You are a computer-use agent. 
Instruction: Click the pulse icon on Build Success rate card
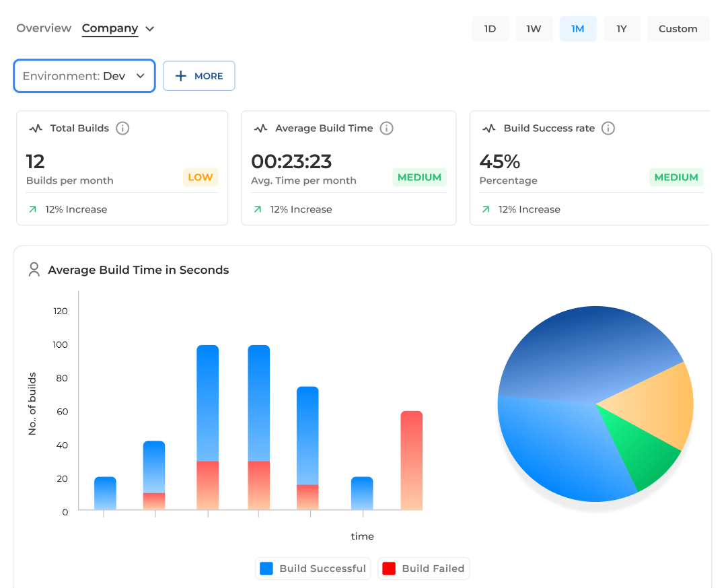click(x=489, y=128)
